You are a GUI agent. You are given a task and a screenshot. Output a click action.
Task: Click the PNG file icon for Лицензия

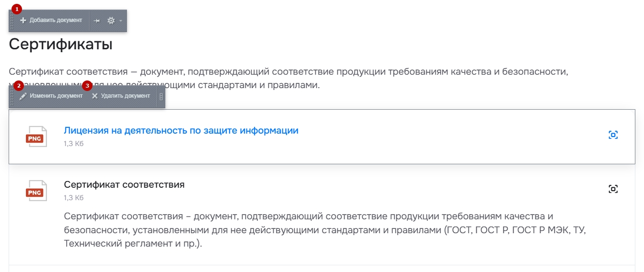(x=36, y=136)
